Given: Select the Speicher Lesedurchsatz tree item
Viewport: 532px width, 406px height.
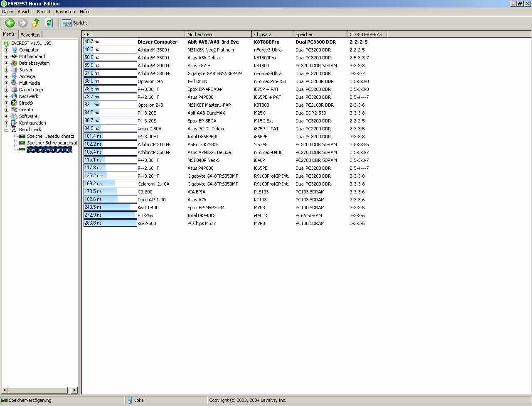Looking at the screenshot, I should point(51,136).
